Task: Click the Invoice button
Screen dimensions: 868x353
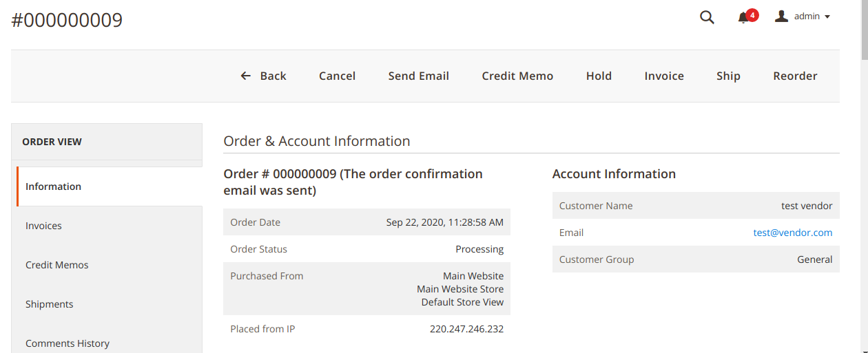Action: coord(664,76)
